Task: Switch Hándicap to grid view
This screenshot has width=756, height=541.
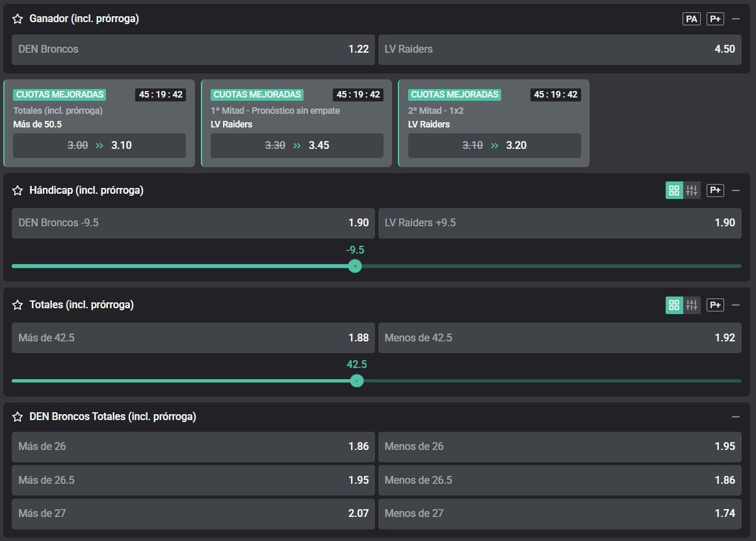Action: [674, 191]
